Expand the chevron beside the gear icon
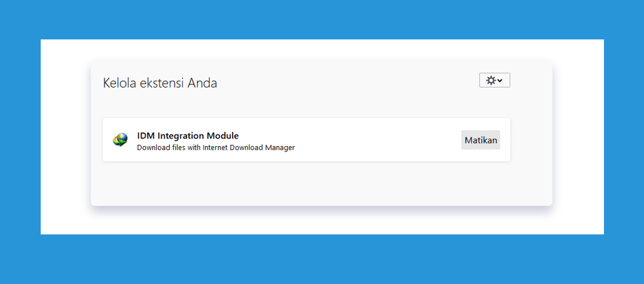 (500, 81)
